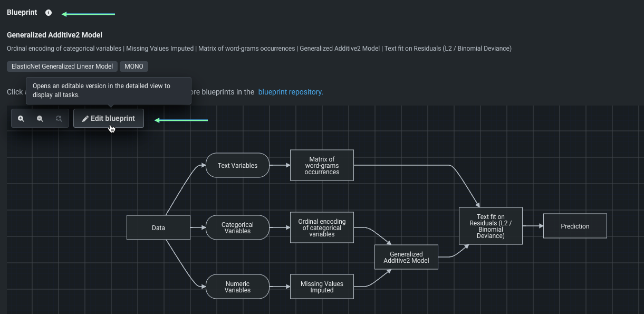Click the ElasticNet Generalized Linear Model tag

(x=62, y=66)
